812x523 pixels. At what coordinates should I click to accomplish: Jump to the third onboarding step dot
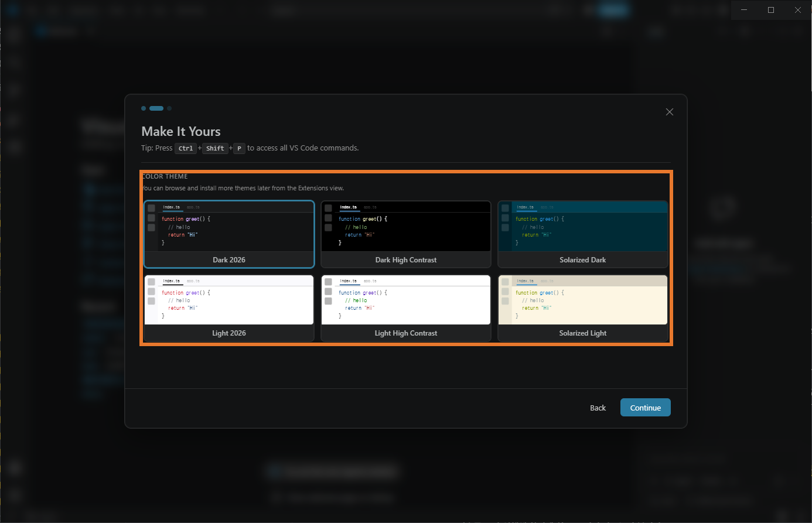click(x=169, y=108)
